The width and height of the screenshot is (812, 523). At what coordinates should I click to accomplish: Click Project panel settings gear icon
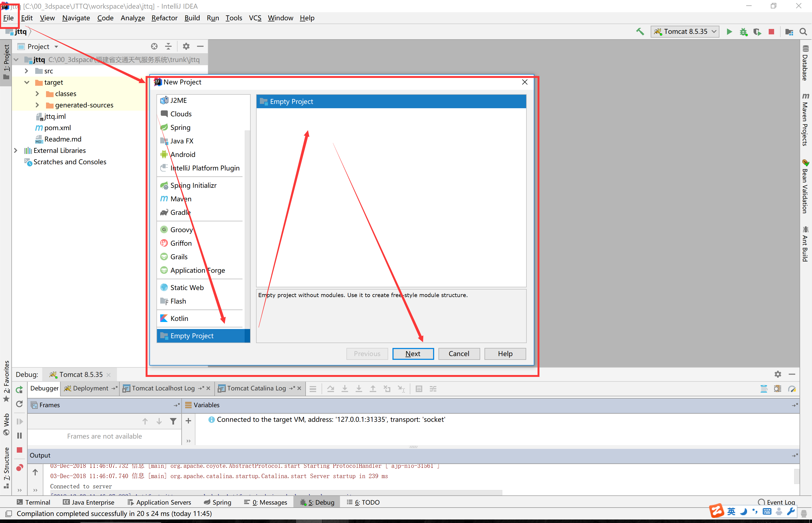[x=186, y=46]
